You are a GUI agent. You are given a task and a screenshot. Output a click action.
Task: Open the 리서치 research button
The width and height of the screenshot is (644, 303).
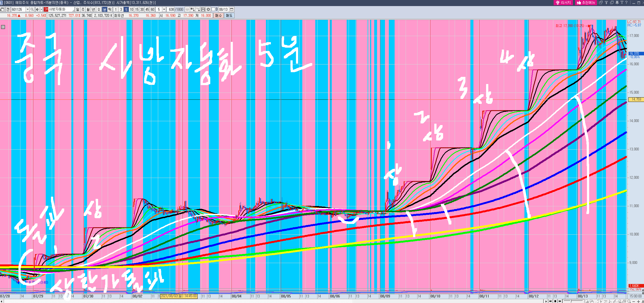564,2
